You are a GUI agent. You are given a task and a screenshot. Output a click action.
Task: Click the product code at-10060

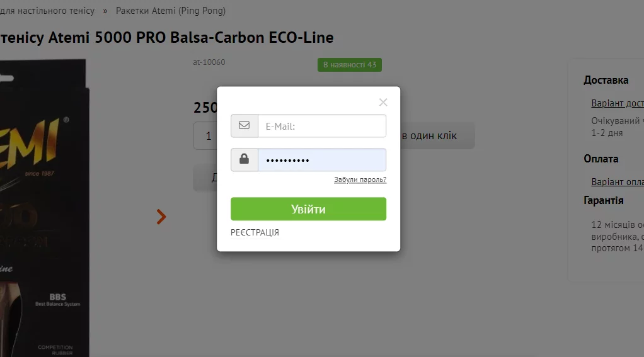209,62
